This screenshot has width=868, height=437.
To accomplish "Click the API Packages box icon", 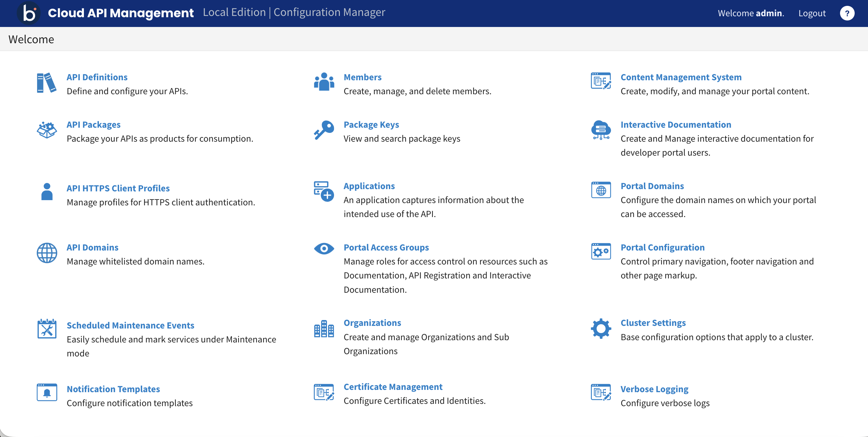I will coord(47,130).
